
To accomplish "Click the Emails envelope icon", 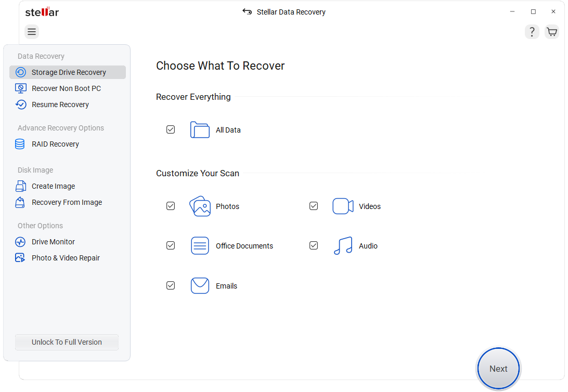I will pyautogui.click(x=200, y=285).
